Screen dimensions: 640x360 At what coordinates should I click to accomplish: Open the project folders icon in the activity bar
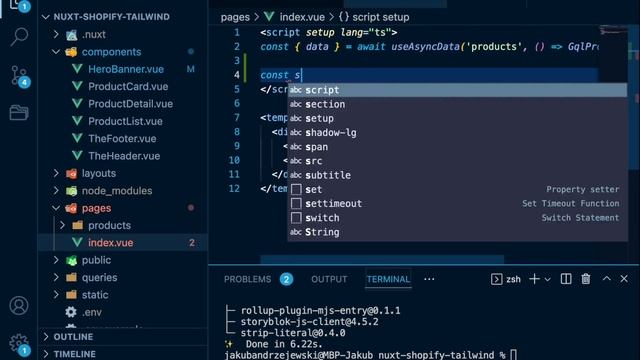tap(19, 112)
